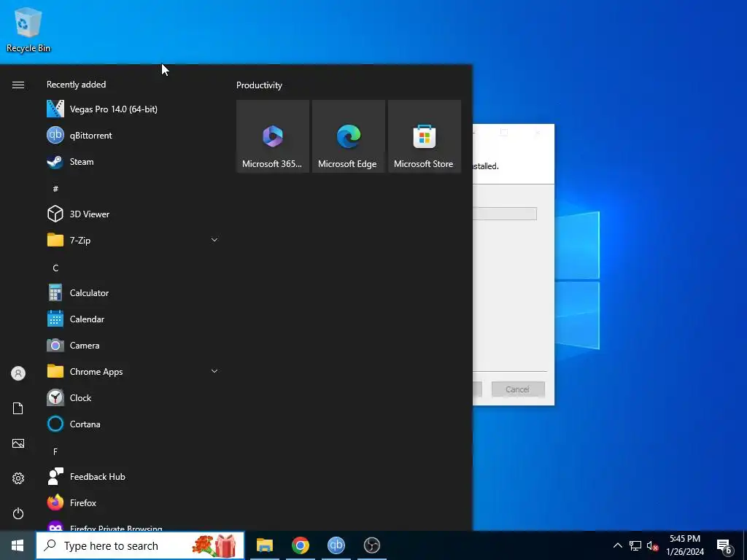Open the Microsoft Edge tile
The image size is (747, 560).
348,136
